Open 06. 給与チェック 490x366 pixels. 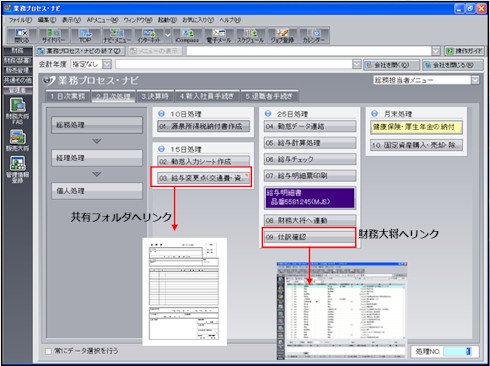pos(310,159)
